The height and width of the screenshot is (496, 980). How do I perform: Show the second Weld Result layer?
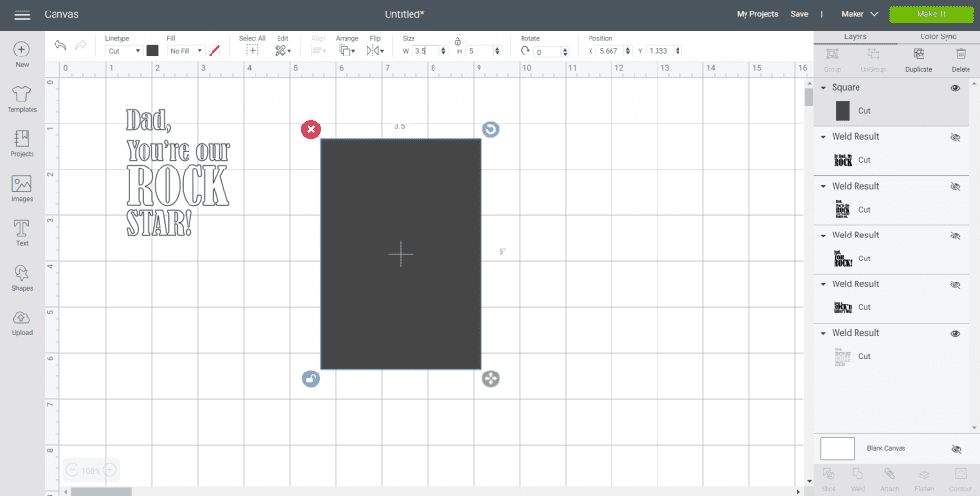(x=955, y=187)
